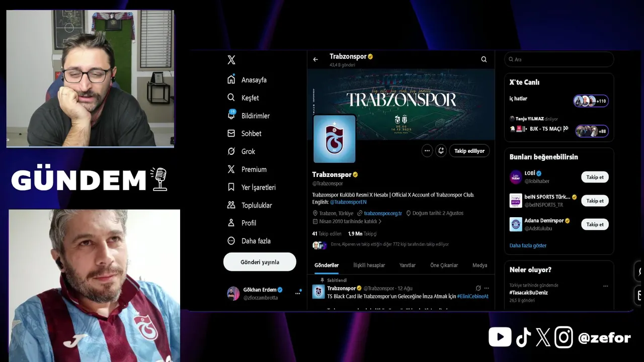The image size is (644, 362).
Task: Open mutual followers Emre, Alperen text
Action: click(x=389, y=244)
